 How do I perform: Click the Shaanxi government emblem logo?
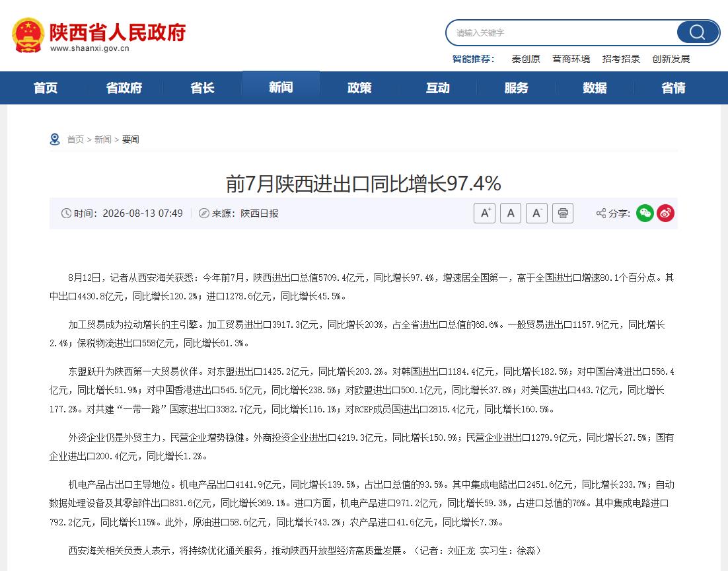point(28,35)
